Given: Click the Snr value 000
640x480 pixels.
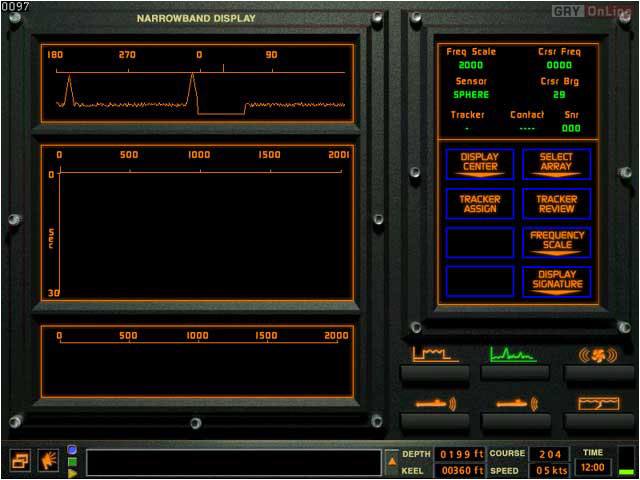Looking at the screenshot, I should pos(571,128).
